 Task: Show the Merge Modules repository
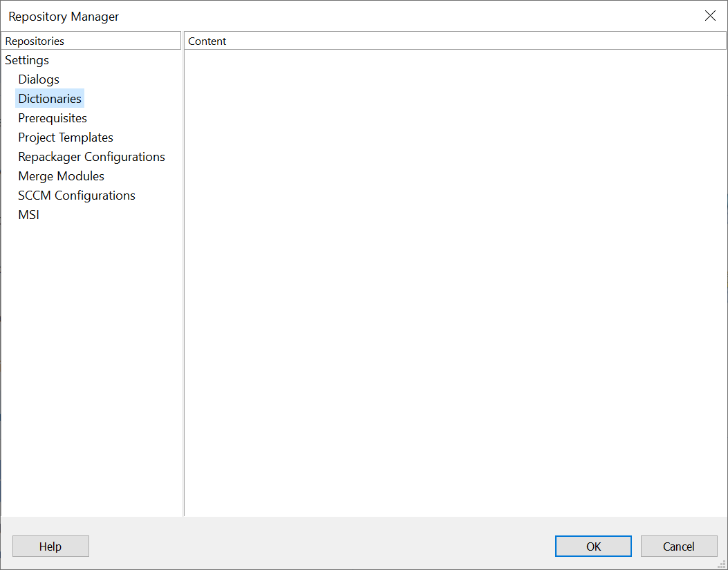click(61, 176)
